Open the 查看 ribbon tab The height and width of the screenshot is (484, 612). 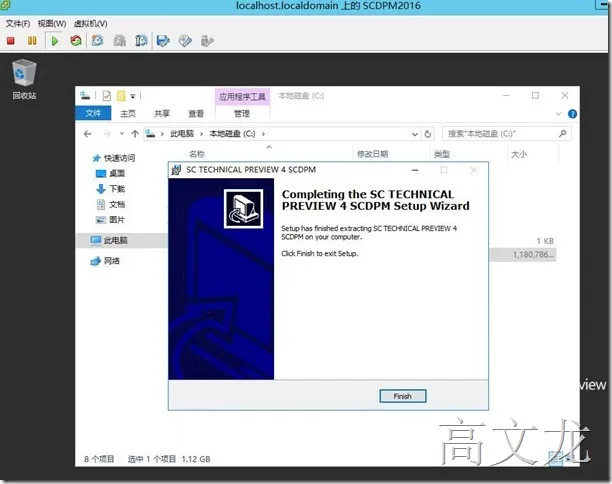(196, 114)
